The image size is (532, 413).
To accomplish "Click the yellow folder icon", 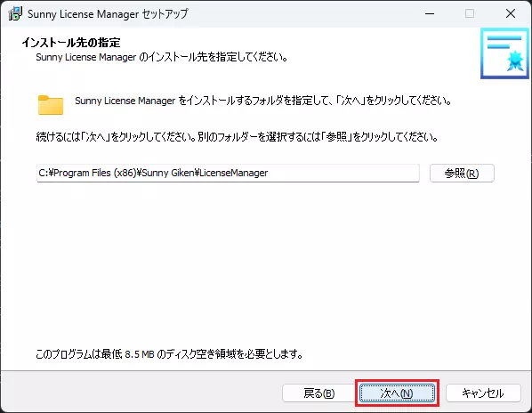I will click(x=51, y=105).
